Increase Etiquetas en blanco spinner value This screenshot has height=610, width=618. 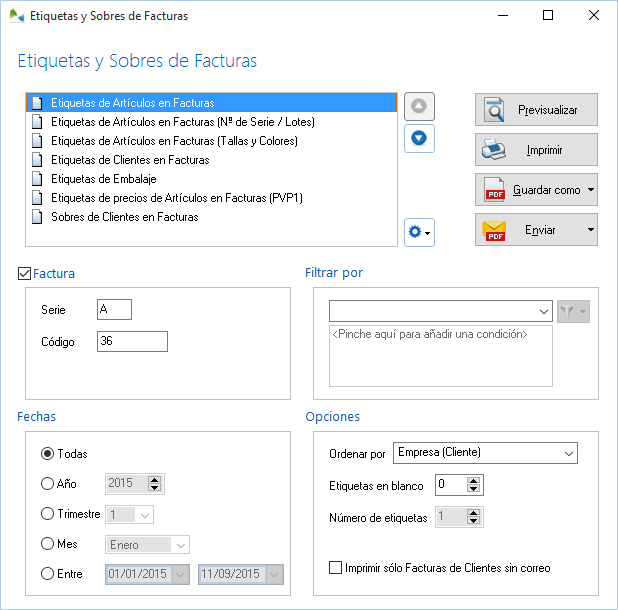point(475,481)
